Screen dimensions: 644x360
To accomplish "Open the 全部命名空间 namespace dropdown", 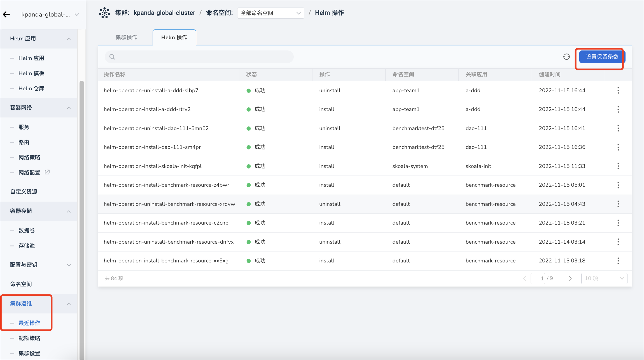I will click(270, 13).
